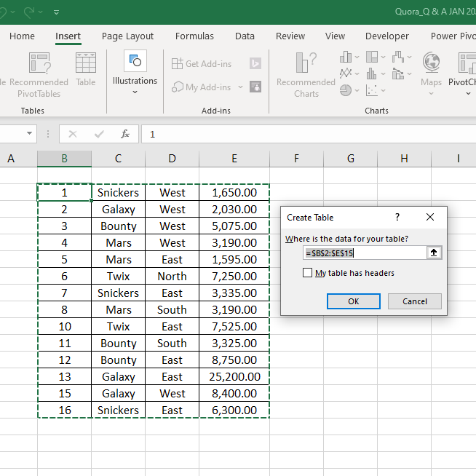Open the Page Layout tab
The image size is (476, 476).
(127, 36)
